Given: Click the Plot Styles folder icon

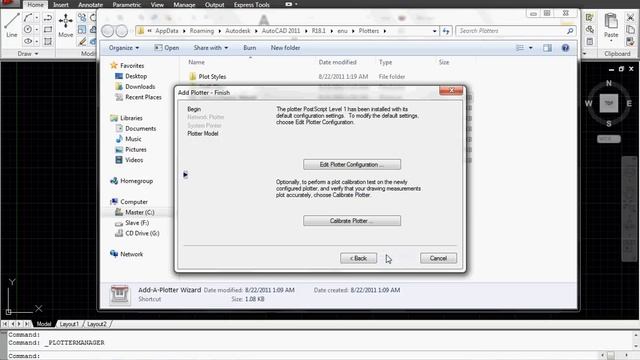Looking at the screenshot, I should [x=193, y=76].
